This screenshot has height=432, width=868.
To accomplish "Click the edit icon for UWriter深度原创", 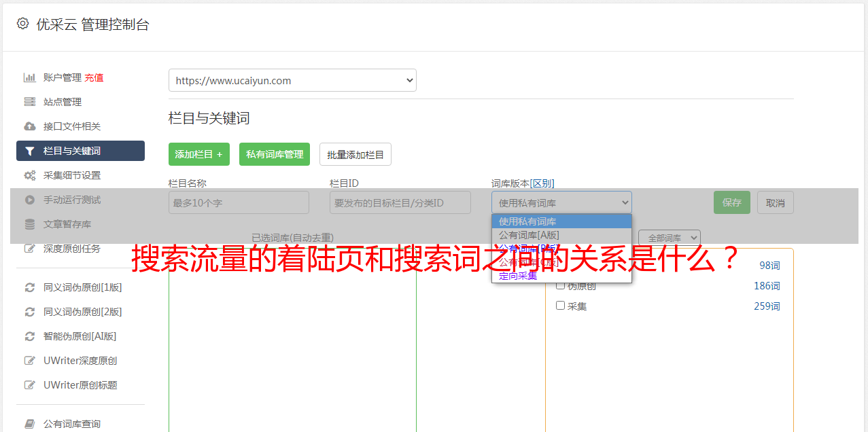I will 29,361.
